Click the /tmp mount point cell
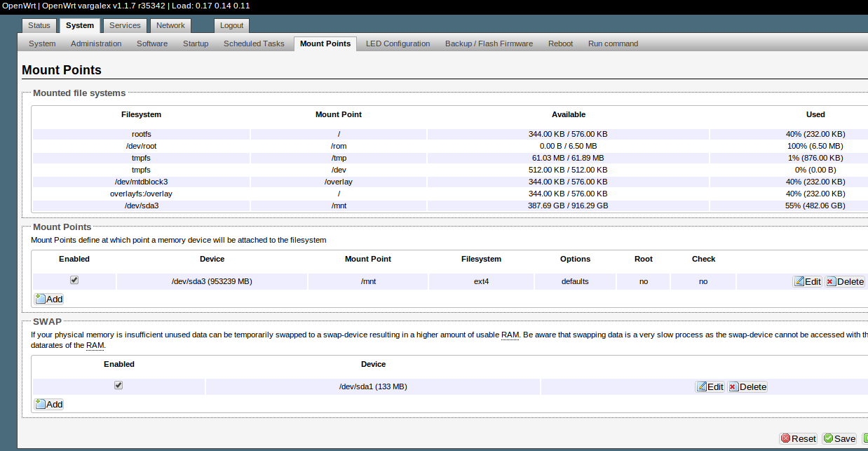 click(x=339, y=158)
